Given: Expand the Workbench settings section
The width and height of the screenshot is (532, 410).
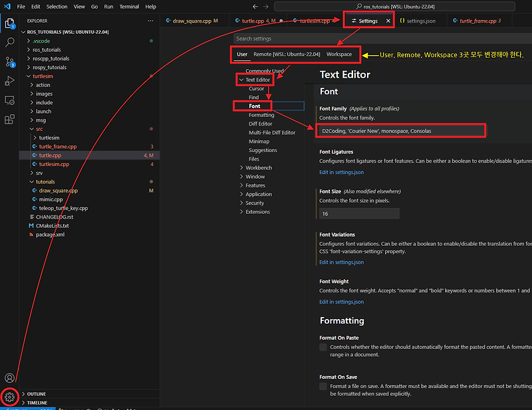Looking at the screenshot, I should coord(241,167).
